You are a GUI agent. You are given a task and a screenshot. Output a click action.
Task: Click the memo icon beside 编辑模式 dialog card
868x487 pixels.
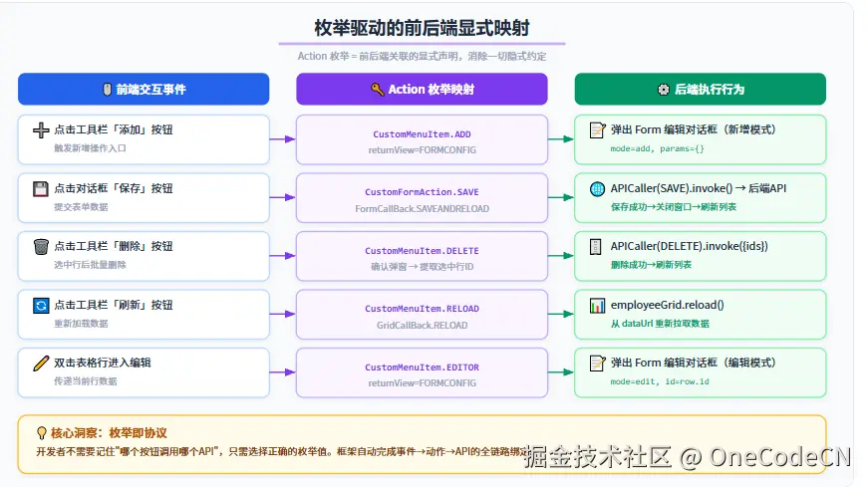[x=597, y=364]
